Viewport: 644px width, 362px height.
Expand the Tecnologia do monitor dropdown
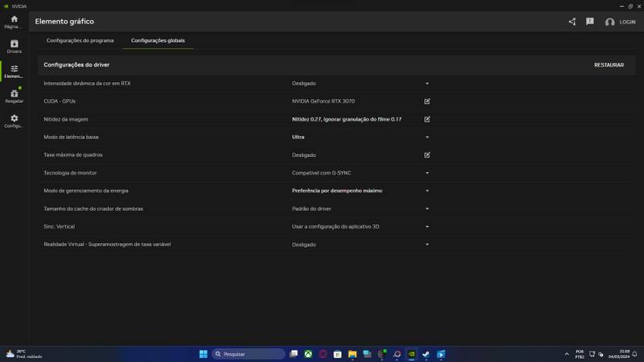coord(427,173)
